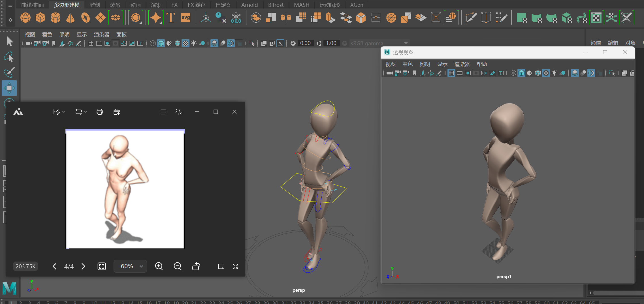The width and height of the screenshot is (644, 304).
Task: Go to the next image in viewer
Action: (x=83, y=266)
